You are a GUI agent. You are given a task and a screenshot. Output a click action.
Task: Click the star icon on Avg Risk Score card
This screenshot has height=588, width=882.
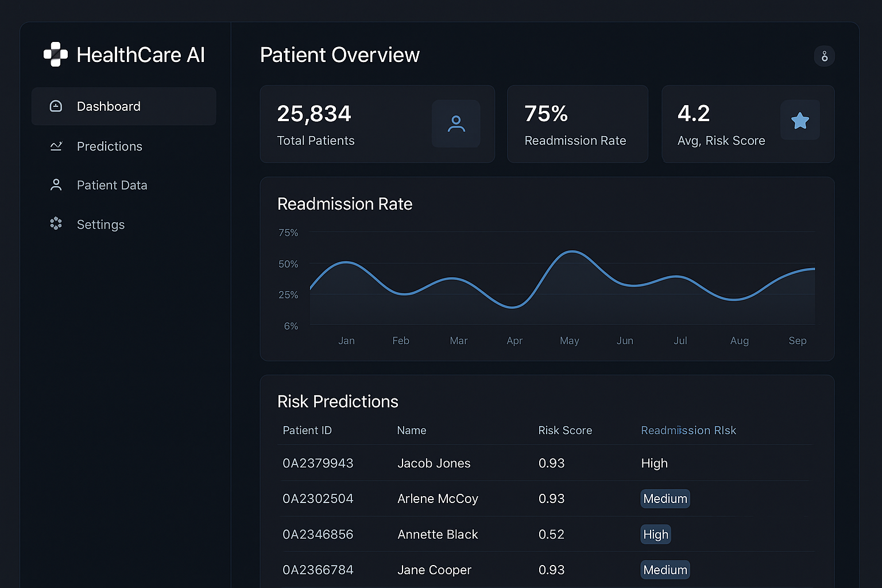click(800, 121)
